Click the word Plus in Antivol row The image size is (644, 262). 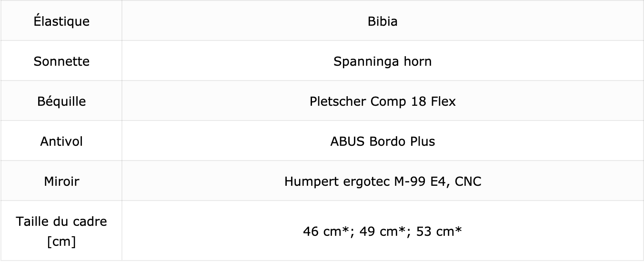(422, 141)
